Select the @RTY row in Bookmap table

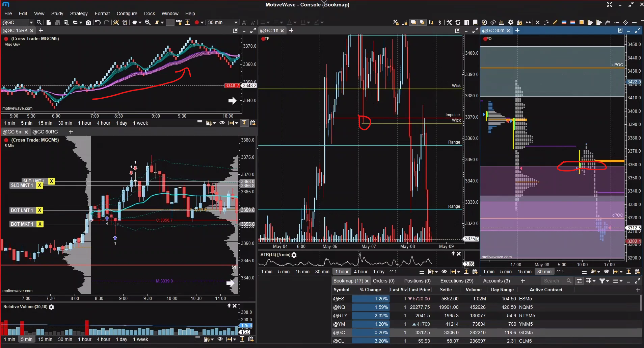(486, 316)
